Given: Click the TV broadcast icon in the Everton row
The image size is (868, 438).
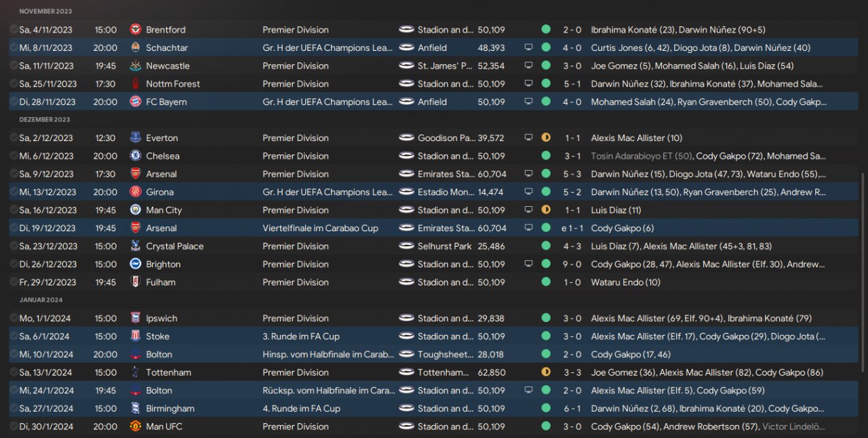Looking at the screenshot, I should pos(528,138).
